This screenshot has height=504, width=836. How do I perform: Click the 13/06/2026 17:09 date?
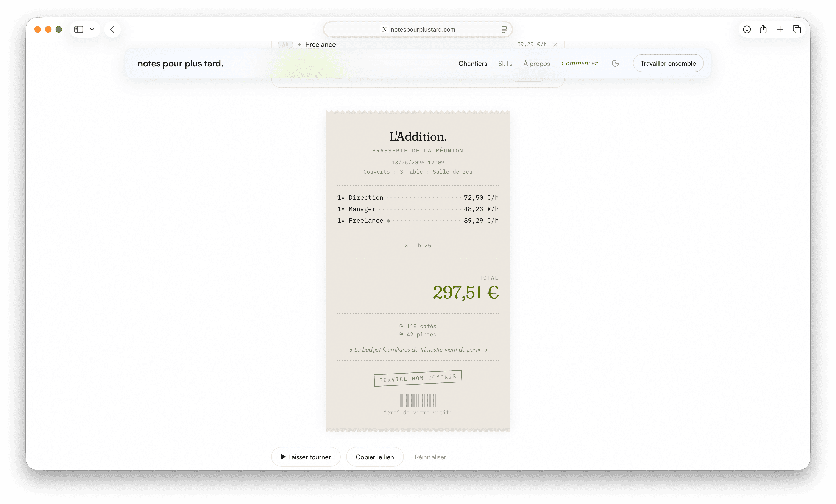click(x=418, y=163)
